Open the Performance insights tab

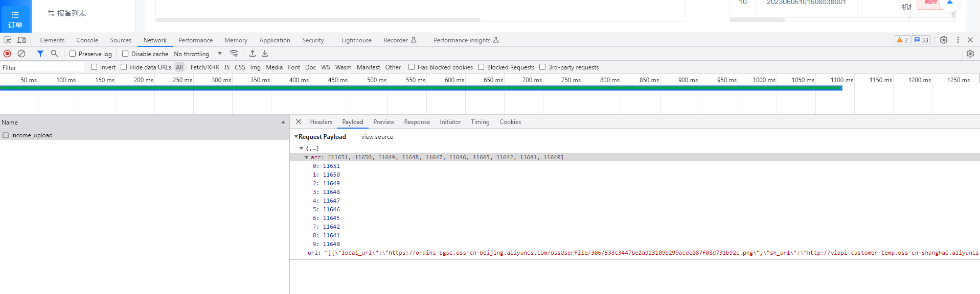(x=466, y=40)
